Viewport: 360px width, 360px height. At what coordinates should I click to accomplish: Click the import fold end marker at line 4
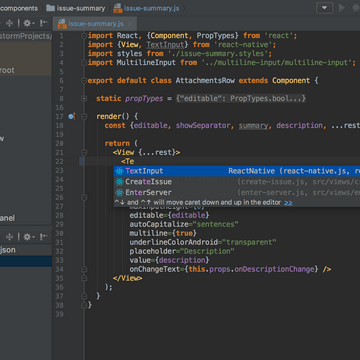pos(84,63)
